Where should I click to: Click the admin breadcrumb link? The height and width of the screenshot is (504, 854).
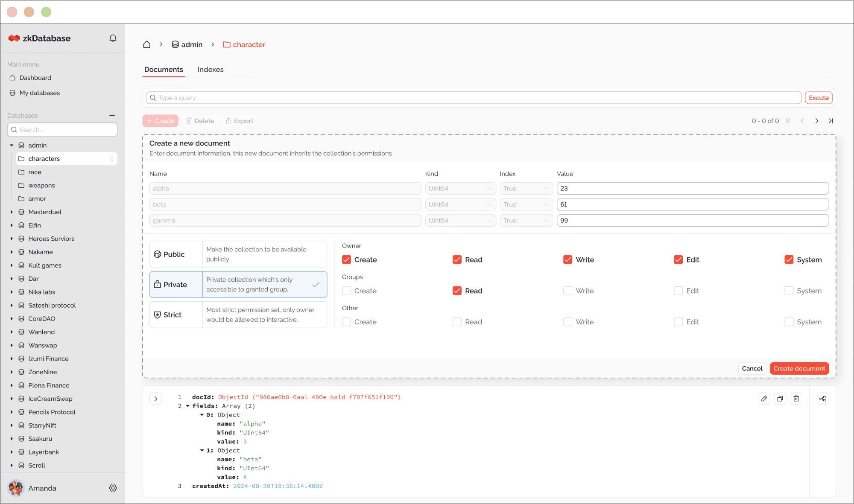[187, 44]
